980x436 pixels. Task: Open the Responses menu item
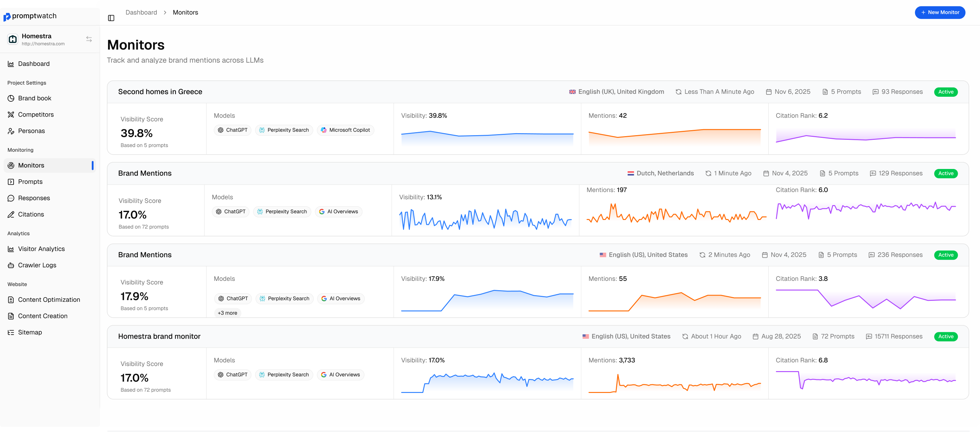click(x=34, y=198)
